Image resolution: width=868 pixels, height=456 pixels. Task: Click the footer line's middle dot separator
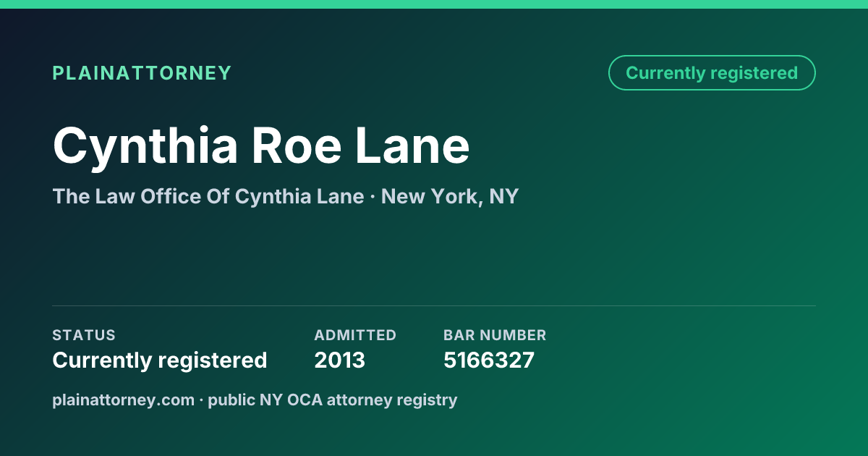click(x=201, y=400)
